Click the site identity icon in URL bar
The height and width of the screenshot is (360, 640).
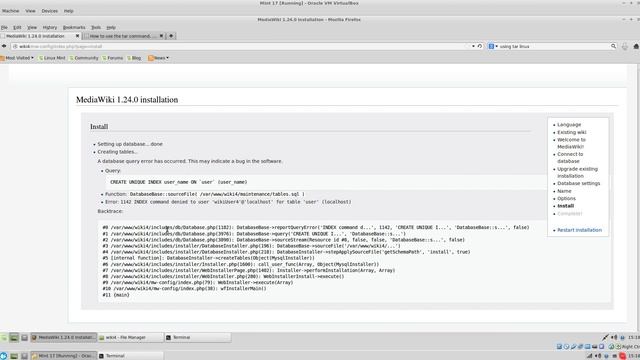pyautogui.click(x=15, y=47)
